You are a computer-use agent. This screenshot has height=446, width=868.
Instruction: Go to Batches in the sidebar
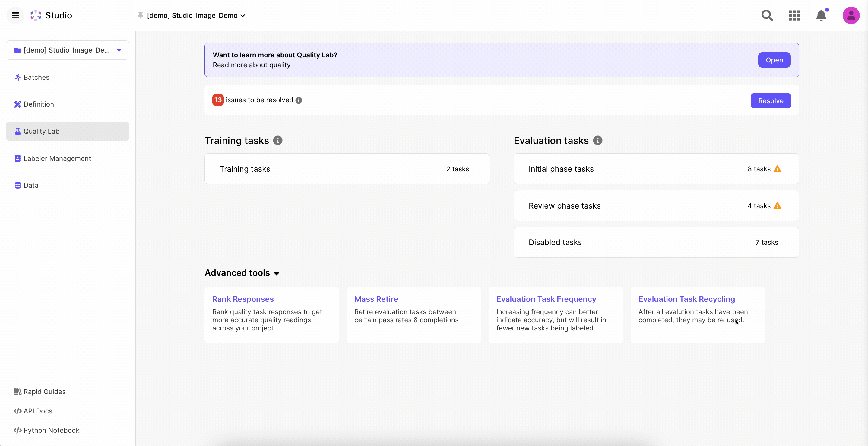(36, 77)
